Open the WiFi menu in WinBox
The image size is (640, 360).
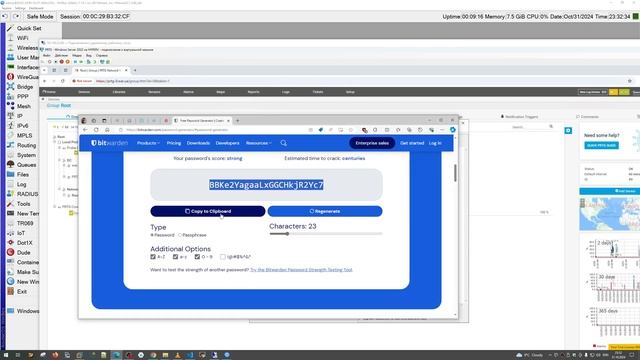(x=18, y=38)
